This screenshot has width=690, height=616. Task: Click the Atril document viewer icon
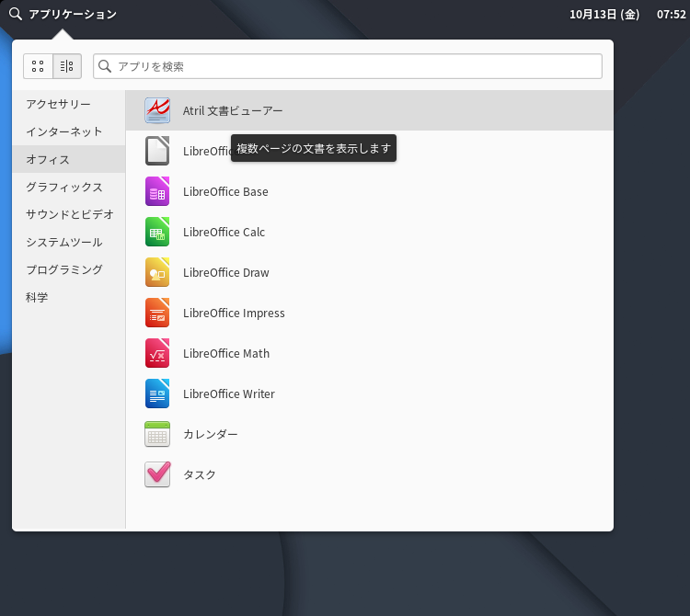(157, 110)
